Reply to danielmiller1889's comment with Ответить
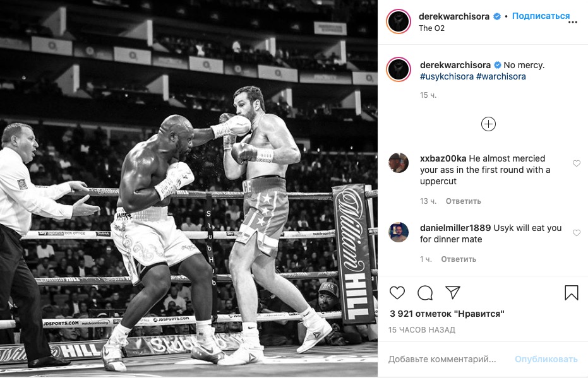Screen dimensions: 588x378 [459, 259]
